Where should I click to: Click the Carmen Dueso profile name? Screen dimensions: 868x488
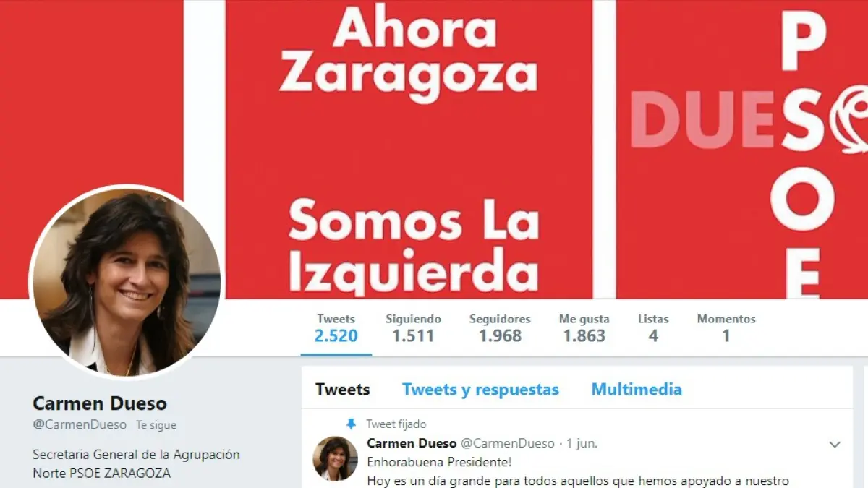[100, 403]
